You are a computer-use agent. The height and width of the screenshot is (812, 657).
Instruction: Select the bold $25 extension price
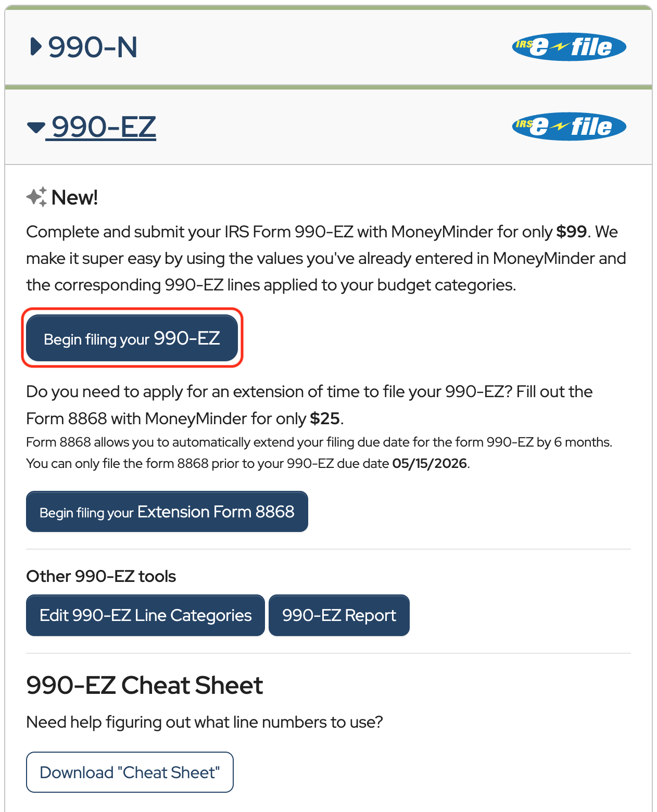(324, 418)
